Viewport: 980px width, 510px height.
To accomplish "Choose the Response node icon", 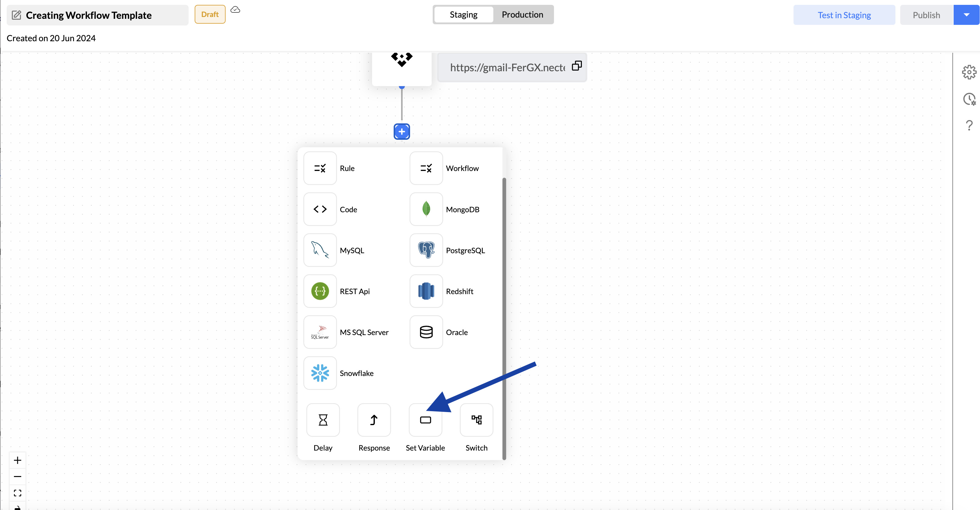I will 374,420.
